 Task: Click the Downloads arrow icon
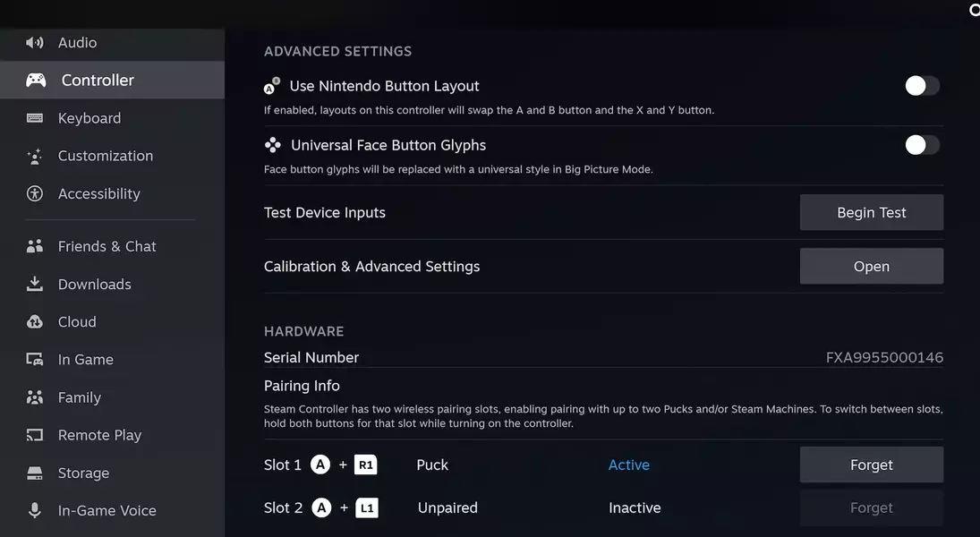click(x=35, y=285)
